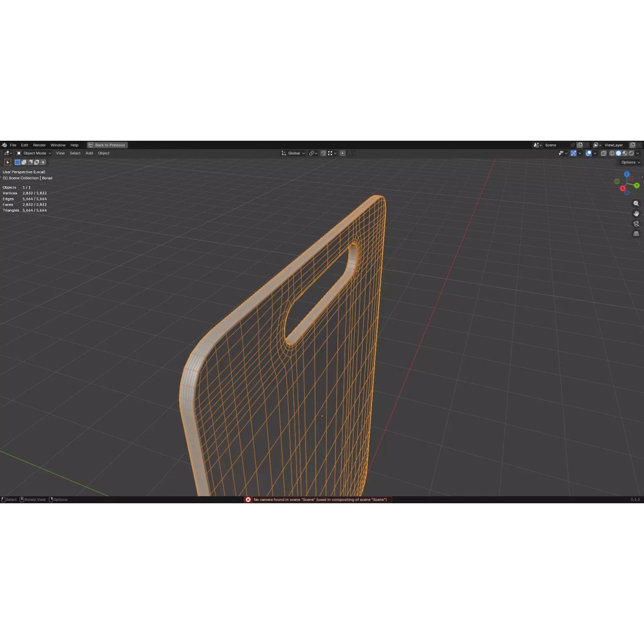Open the Window menu
Image resolution: width=644 pixels, height=644 pixels.
point(58,145)
